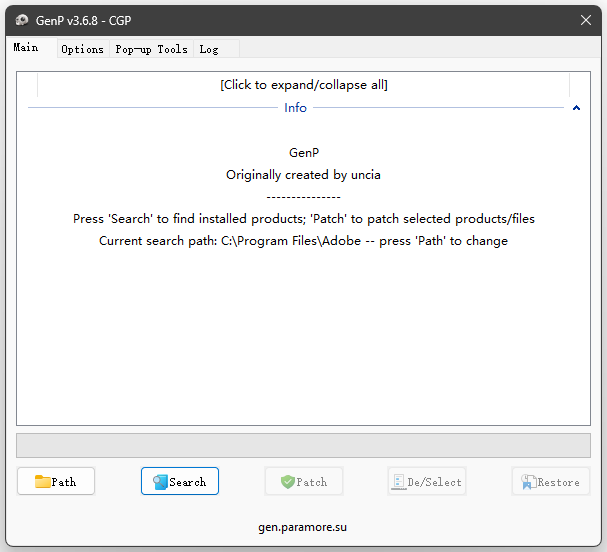Click the Info section heading
This screenshot has width=607, height=552.
click(x=295, y=108)
